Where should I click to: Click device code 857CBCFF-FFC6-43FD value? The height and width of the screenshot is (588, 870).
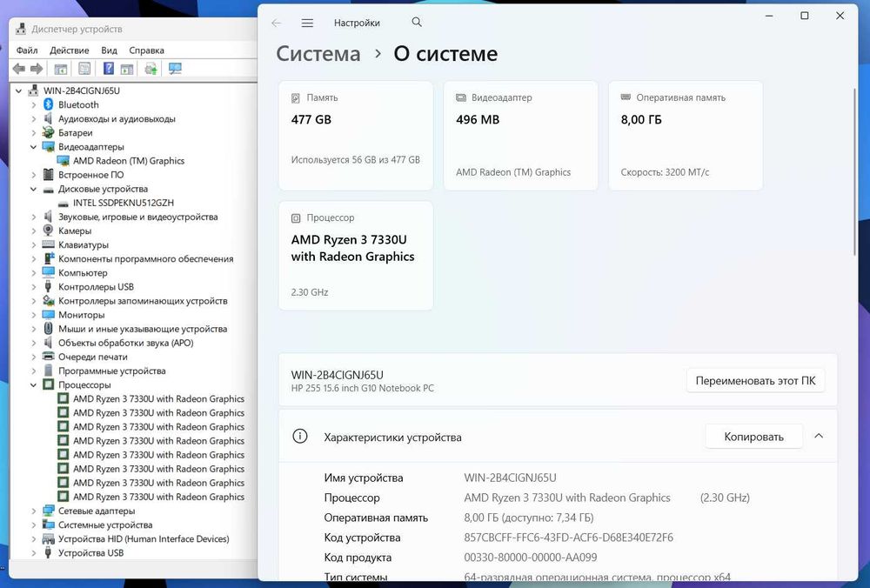click(x=568, y=537)
